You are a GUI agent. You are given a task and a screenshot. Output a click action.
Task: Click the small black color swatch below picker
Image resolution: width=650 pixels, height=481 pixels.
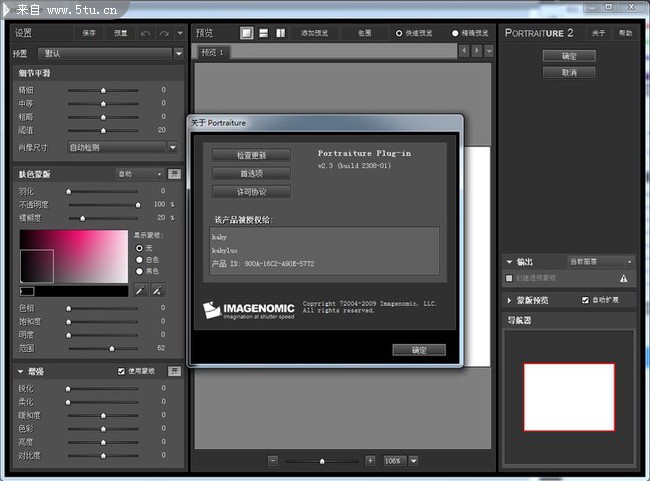27,292
